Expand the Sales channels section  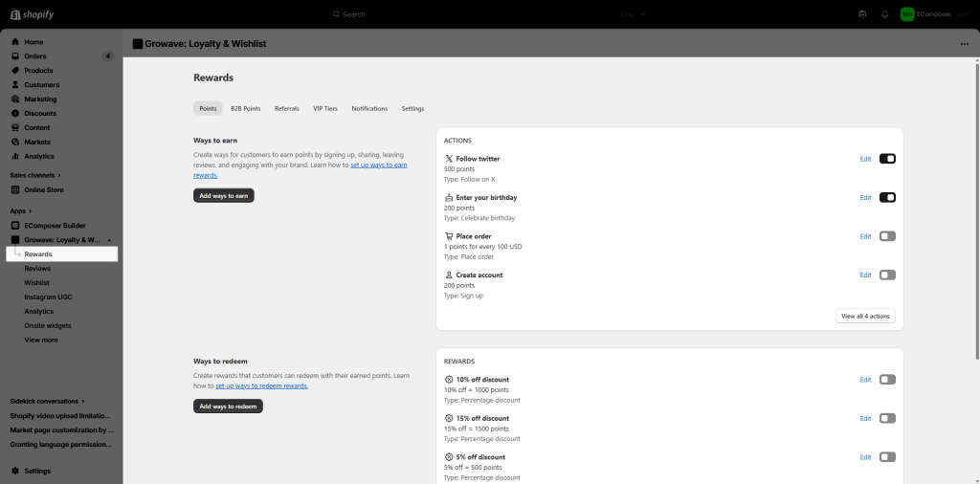click(x=58, y=176)
